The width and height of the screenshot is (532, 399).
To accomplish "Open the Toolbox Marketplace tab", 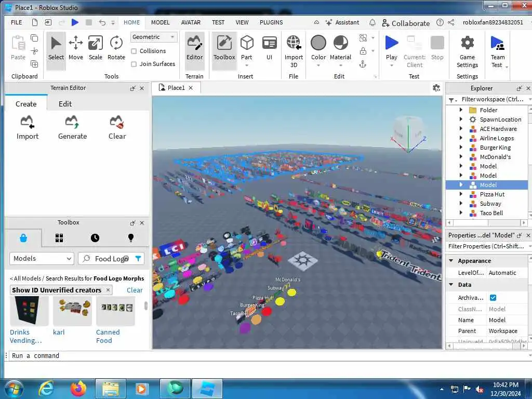I will click(x=23, y=238).
